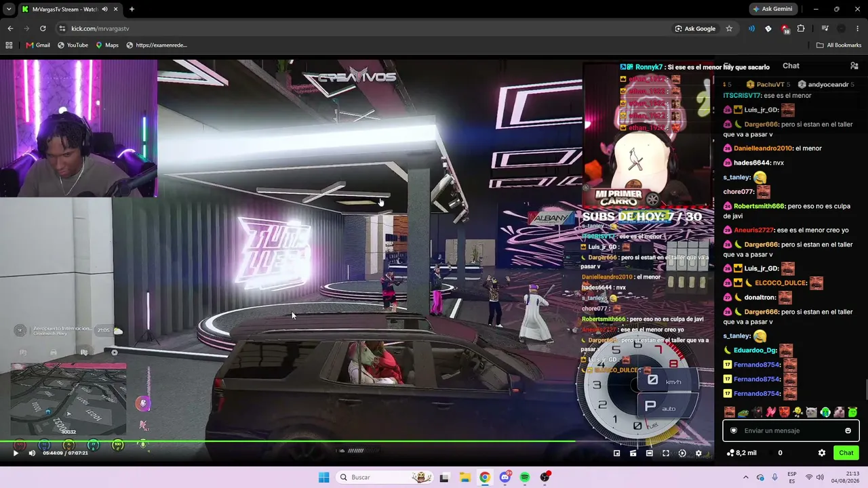
Task: Play the stream video
Action: [16, 453]
